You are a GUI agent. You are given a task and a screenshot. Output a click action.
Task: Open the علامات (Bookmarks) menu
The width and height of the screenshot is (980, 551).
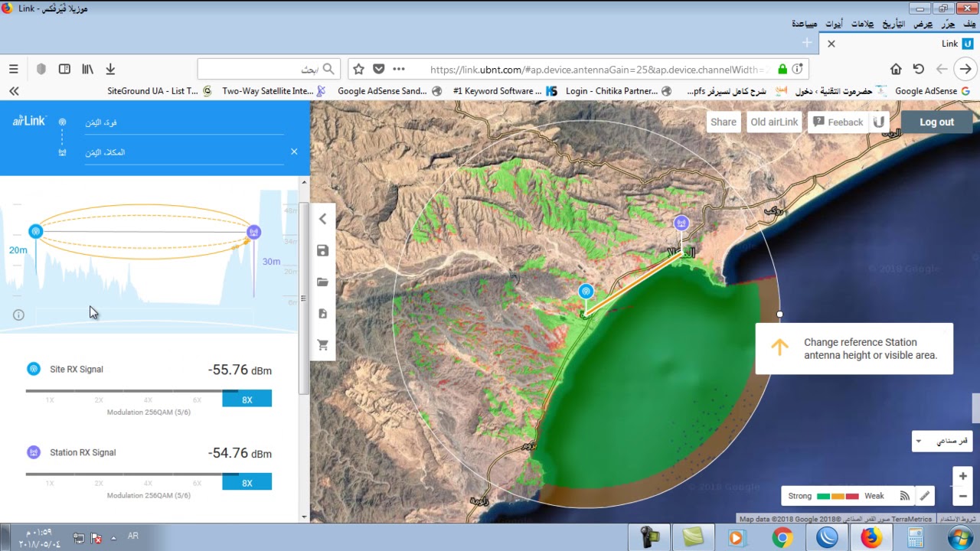coord(862,24)
